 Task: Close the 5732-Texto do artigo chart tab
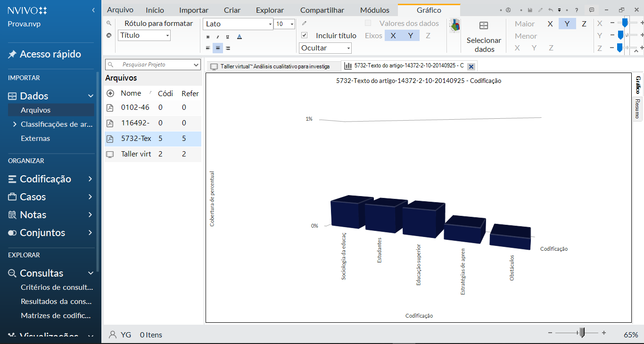(471, 66)
